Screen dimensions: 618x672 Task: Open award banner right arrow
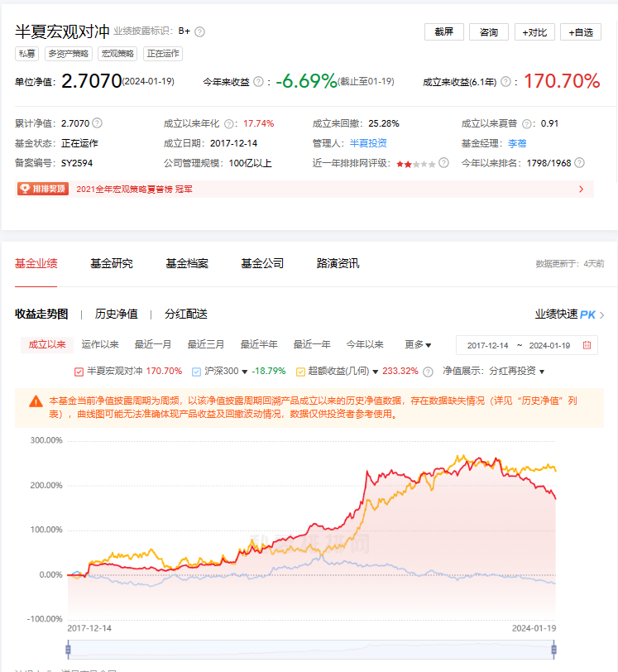click(x=581, y=189)
